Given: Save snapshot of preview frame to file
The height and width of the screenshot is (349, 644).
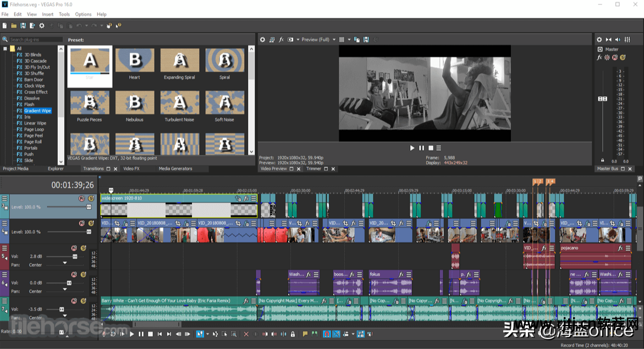Looking at the screenshot, I should 366,40.
